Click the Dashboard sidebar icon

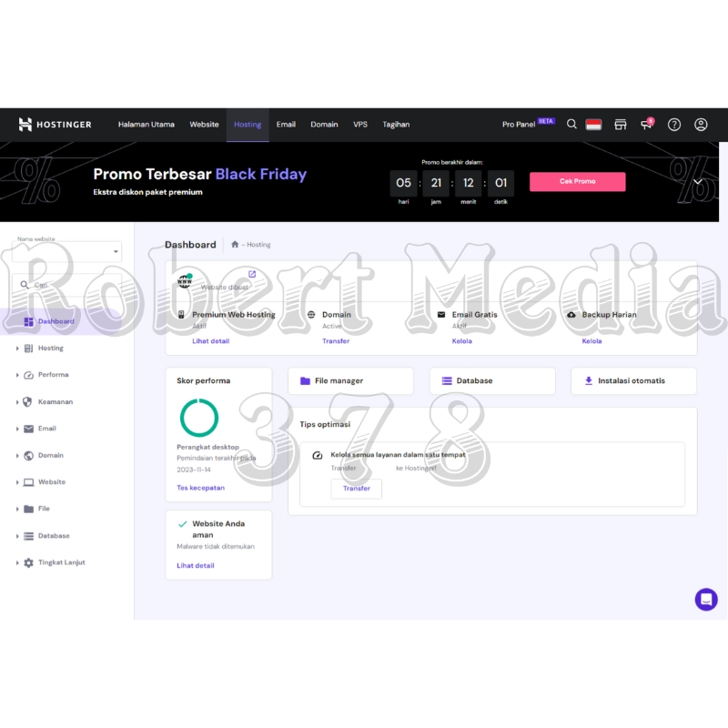(x=28, y=321)
